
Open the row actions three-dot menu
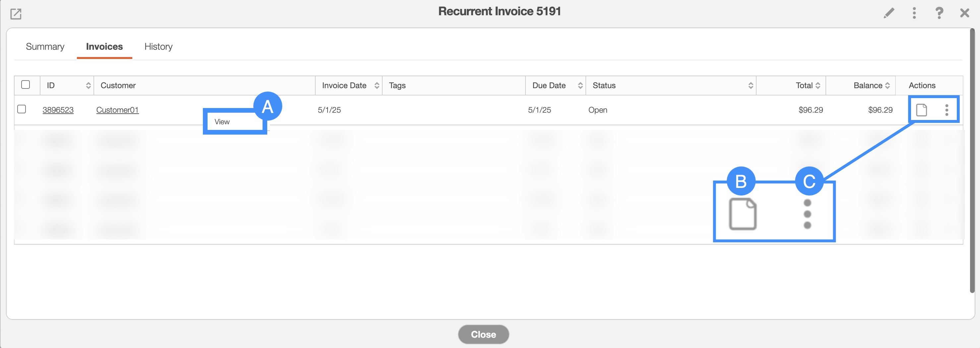[x=947, y=110]
